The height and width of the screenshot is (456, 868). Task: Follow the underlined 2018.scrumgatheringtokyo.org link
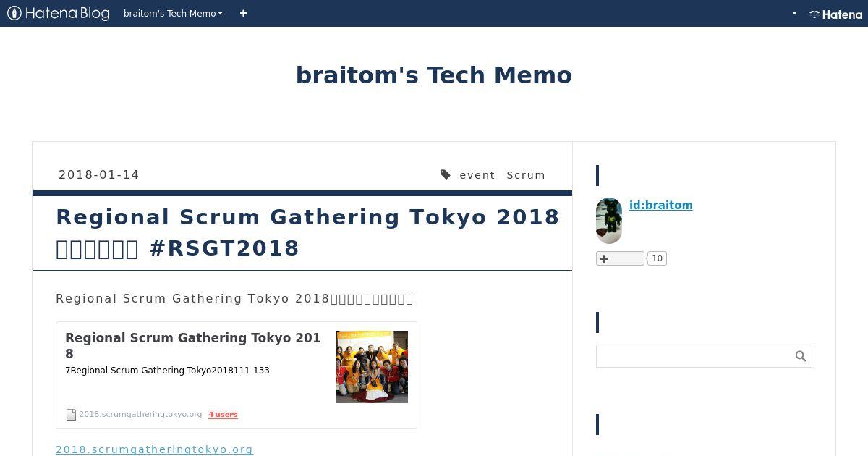coord(154,449)
